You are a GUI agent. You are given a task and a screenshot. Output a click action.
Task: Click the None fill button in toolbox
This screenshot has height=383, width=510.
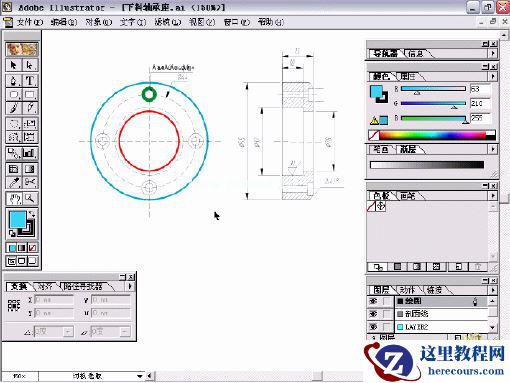click(x=32, y=248)
